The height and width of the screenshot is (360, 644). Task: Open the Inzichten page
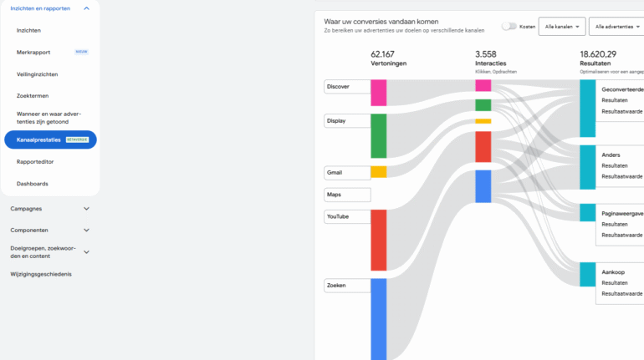(28, 30)
